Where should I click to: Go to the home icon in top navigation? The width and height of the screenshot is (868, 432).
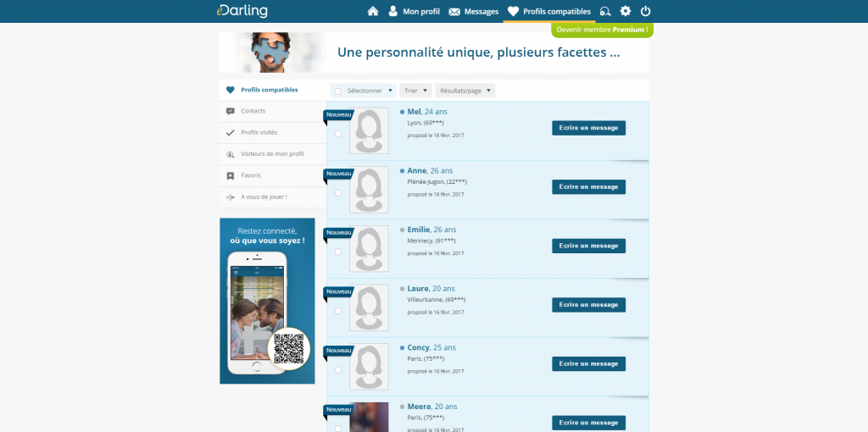(373, 11)
